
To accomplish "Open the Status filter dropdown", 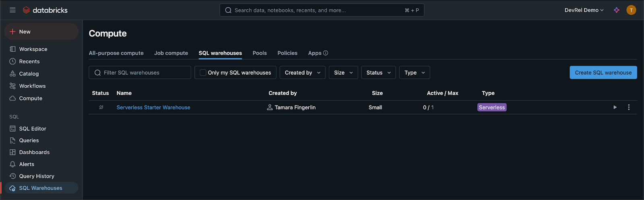I will (x=378, y=73).
